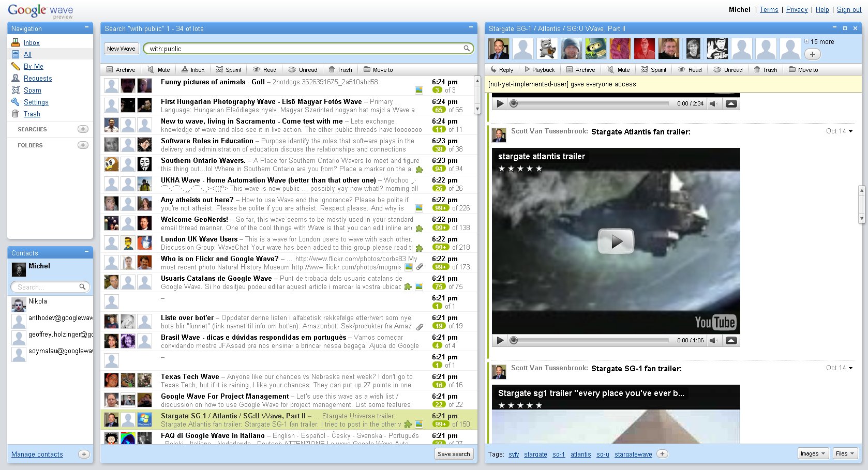Click the pencil By Me icon

pos(16,66)
